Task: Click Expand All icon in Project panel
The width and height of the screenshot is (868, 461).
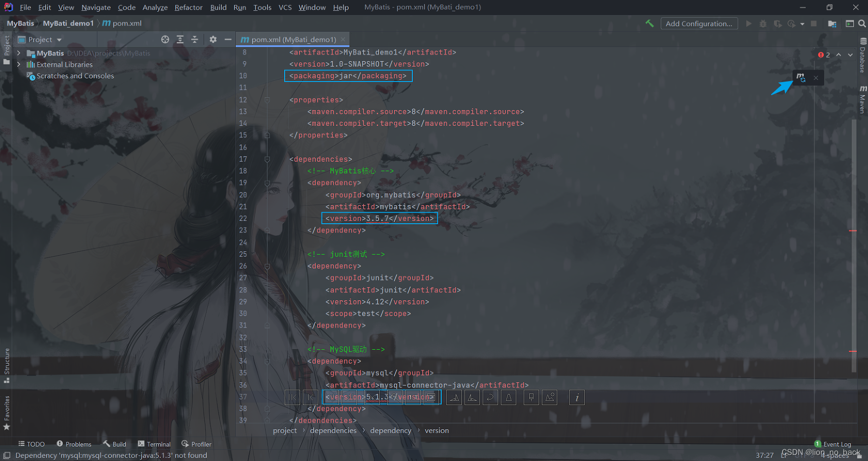Action: pos(180,40)
